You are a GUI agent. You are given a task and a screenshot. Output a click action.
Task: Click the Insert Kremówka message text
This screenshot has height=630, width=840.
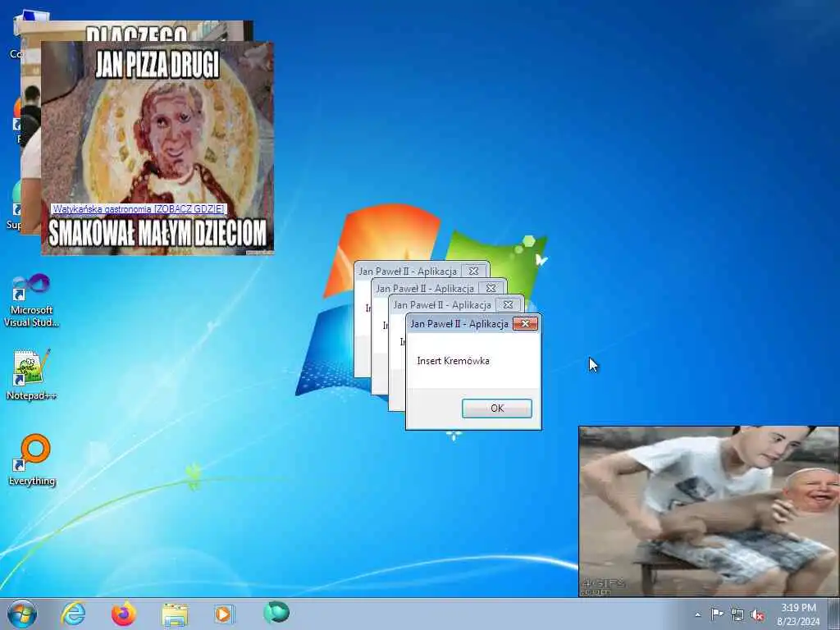point(453,361)
